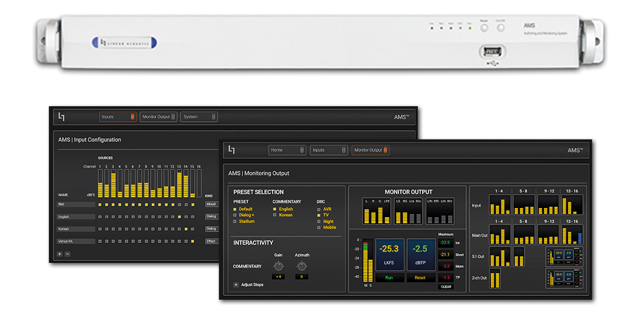Click the Gain value field showing +4
The width and height of the screenshot is (644, 316).
coord(279,277)
